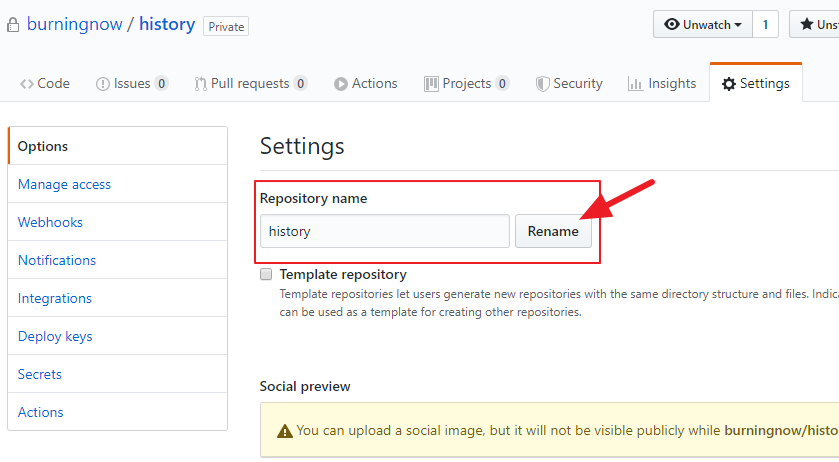Switch to the Projects tab
Screen dimensions: 839x462
pos(466,84)
